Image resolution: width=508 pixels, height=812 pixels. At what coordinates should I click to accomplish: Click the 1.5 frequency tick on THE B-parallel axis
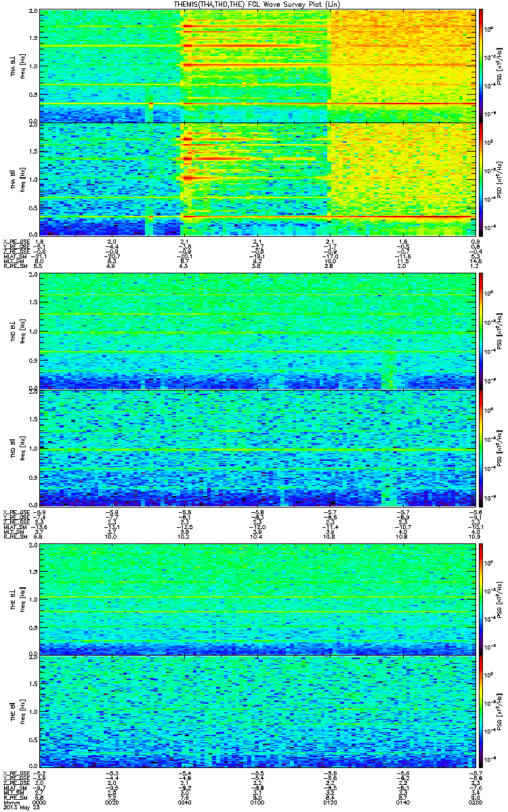pyautogui.click(x=33, y=684)
